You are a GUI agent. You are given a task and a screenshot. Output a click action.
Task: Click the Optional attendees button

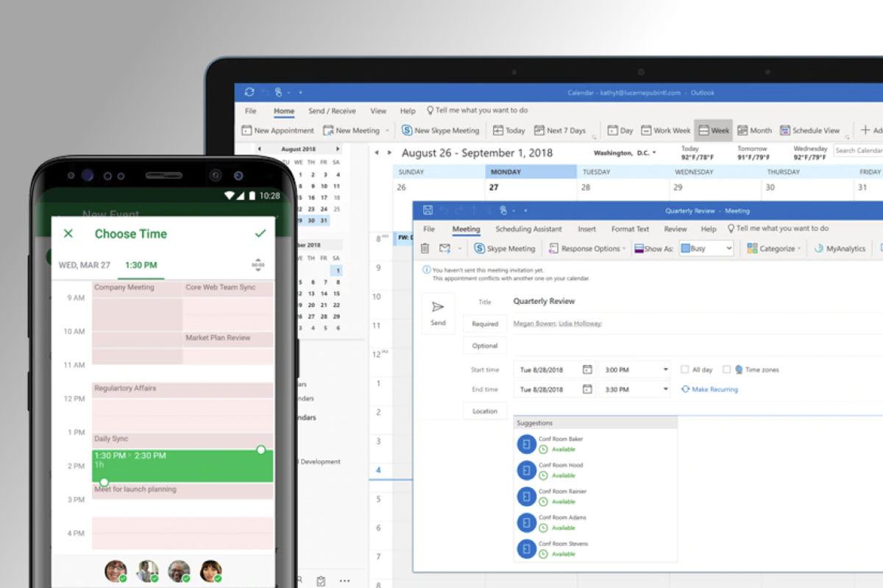pyautogui.click(x=485, y=346)
